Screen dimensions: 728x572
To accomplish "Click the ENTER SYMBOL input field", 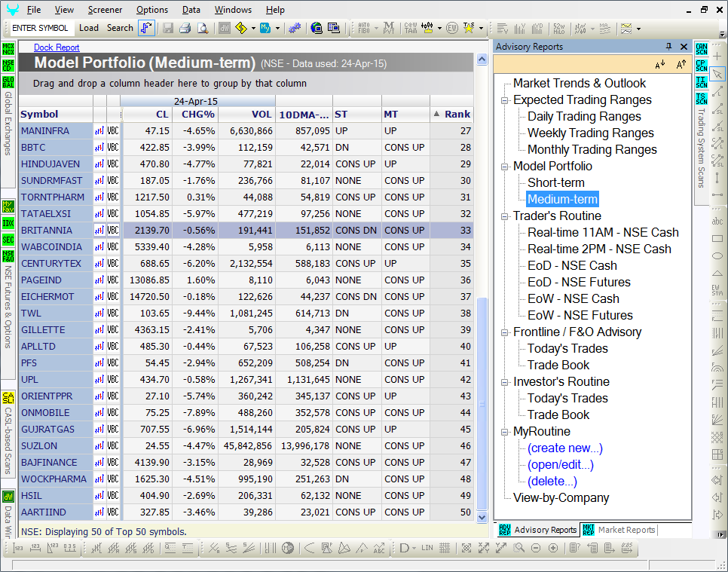I will 41,28.
